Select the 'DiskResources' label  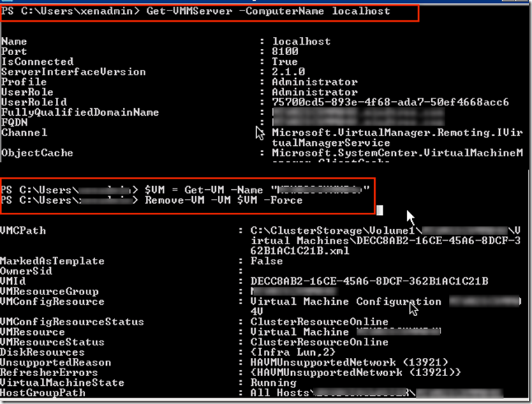tap(43, 352)
